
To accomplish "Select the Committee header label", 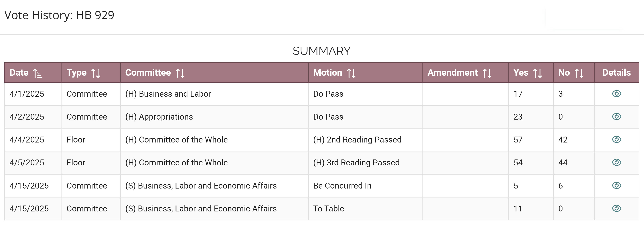I will [148, 73].
